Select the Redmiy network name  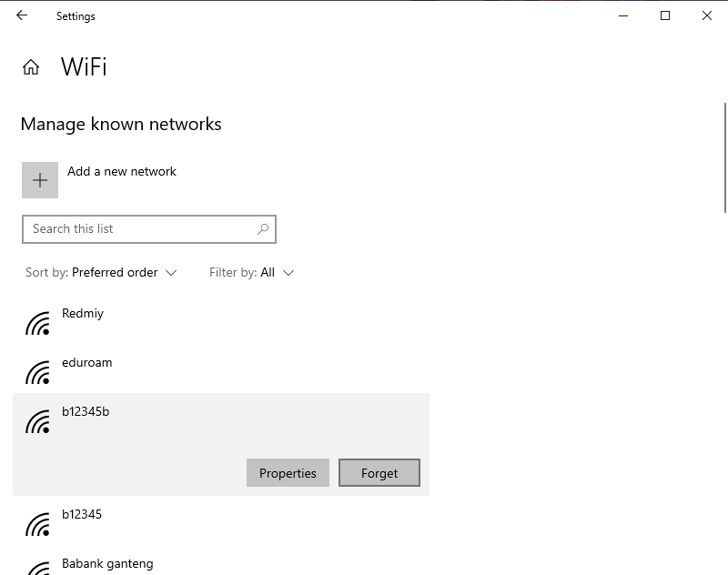pyautogui.click(x=83, y=314)
